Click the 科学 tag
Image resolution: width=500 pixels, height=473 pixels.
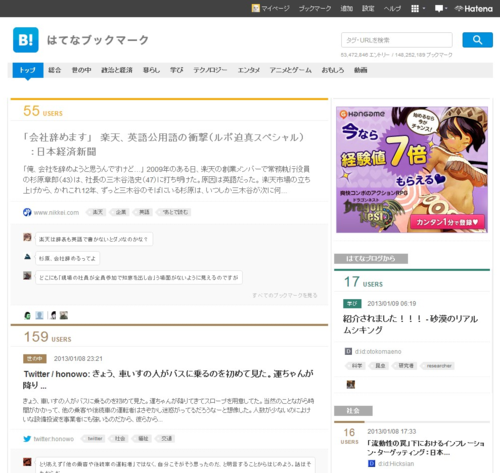point(356,366)
